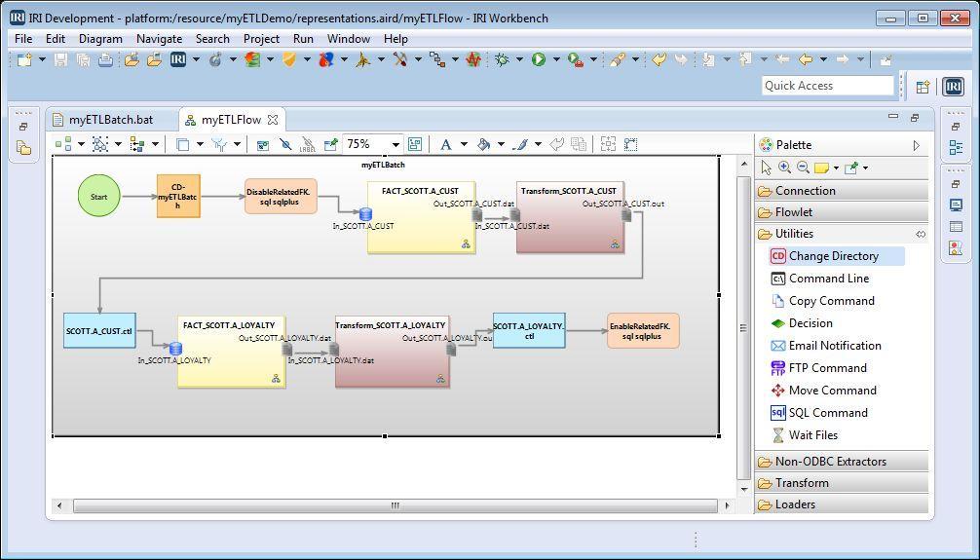The image size is (980, 560).
Task: Click the Save icon in main toolbar
Action: pyautogui.click(x=60, y=59)
